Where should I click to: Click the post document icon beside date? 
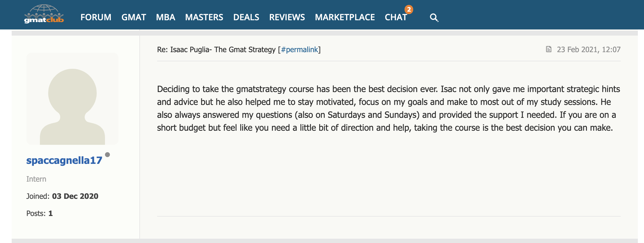pos(549,49)
